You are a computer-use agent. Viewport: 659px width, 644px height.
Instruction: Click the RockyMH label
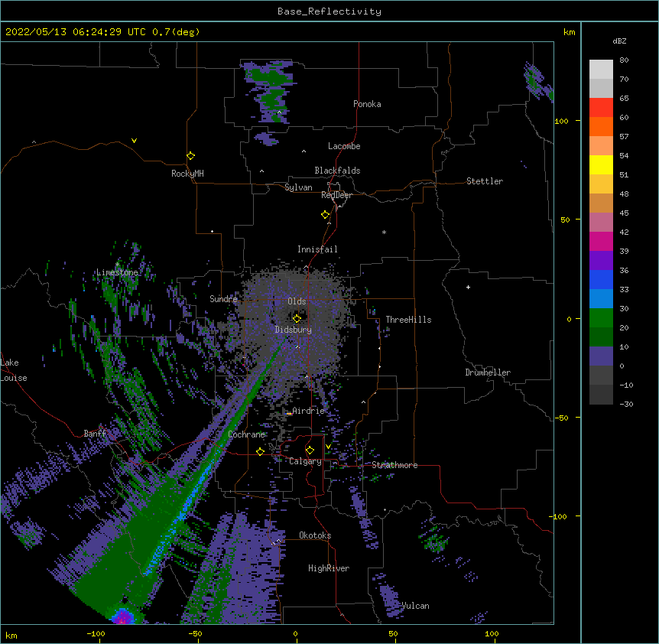(187, 174)
